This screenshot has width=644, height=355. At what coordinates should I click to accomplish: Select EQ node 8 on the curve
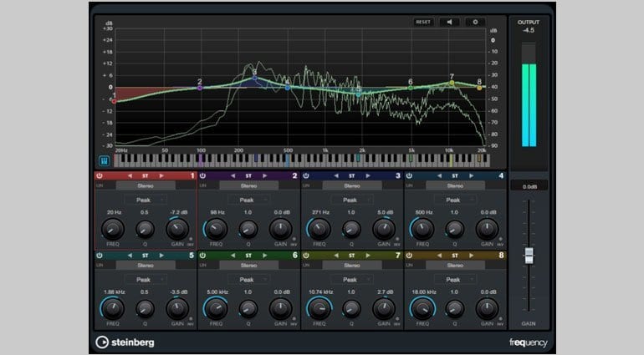[x=479, y=88]
